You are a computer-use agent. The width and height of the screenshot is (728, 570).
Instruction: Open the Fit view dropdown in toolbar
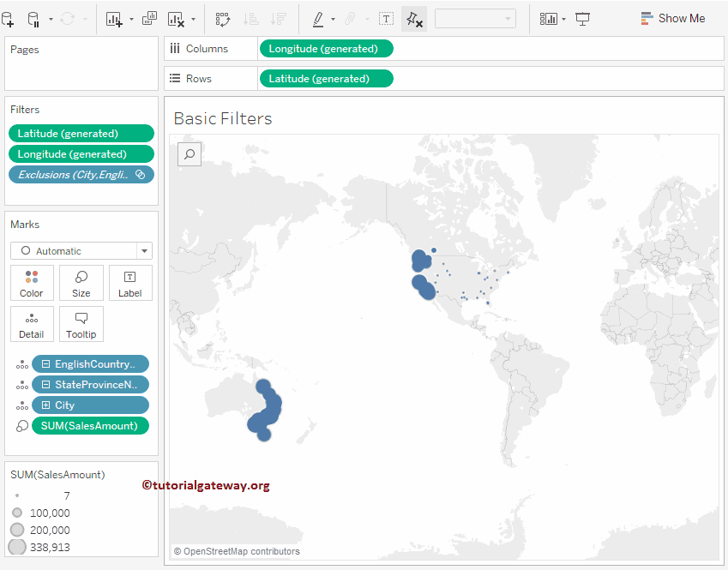[x=475, y=18]
